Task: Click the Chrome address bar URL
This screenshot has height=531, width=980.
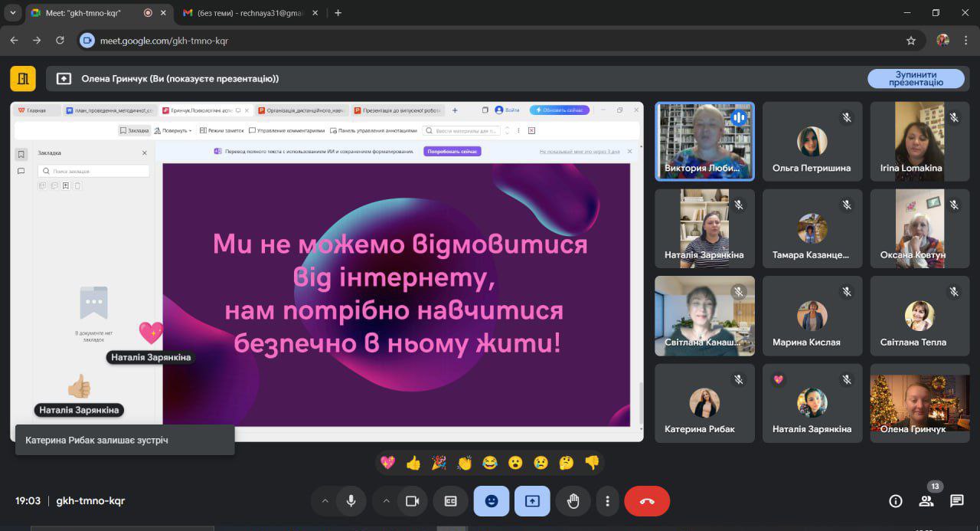Action: coord(164,41)
